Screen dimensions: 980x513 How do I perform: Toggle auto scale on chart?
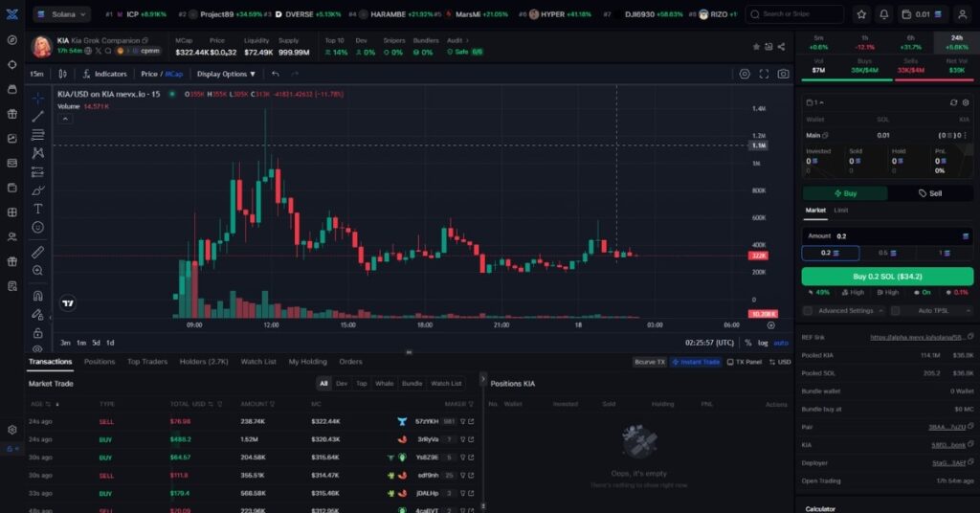pyautogui.click(x=781, y=343)
